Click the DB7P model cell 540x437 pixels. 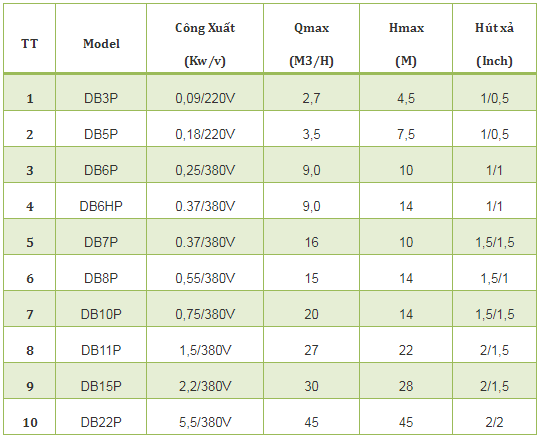[101, 242]
